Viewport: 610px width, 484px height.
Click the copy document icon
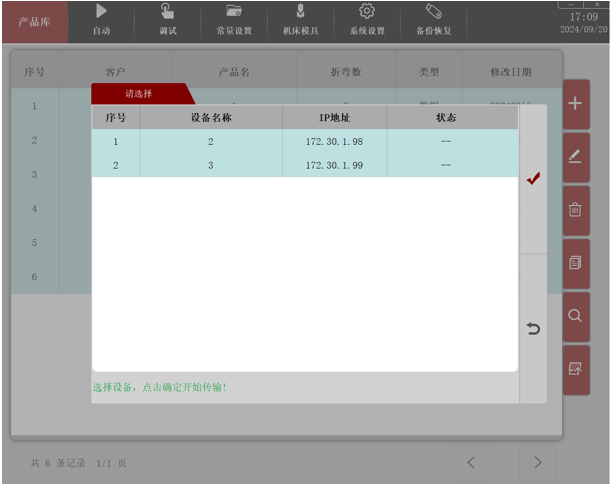(x=575, y=263)
